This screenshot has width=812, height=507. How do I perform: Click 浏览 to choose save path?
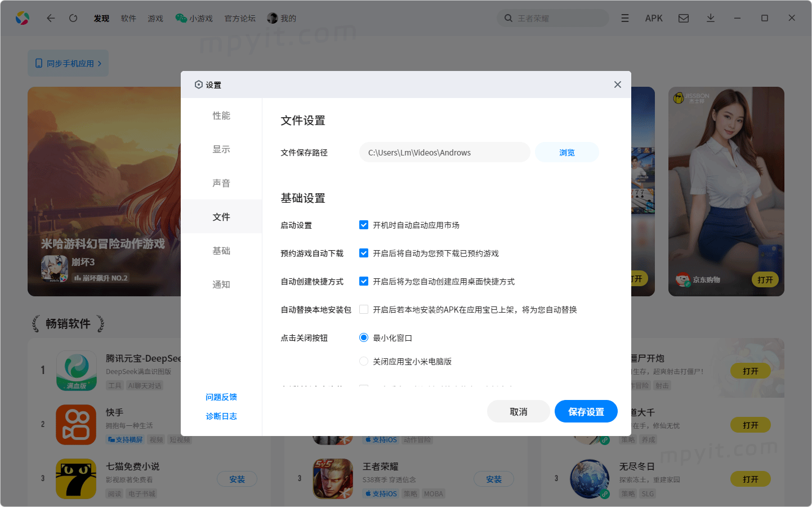click(567, 152)
